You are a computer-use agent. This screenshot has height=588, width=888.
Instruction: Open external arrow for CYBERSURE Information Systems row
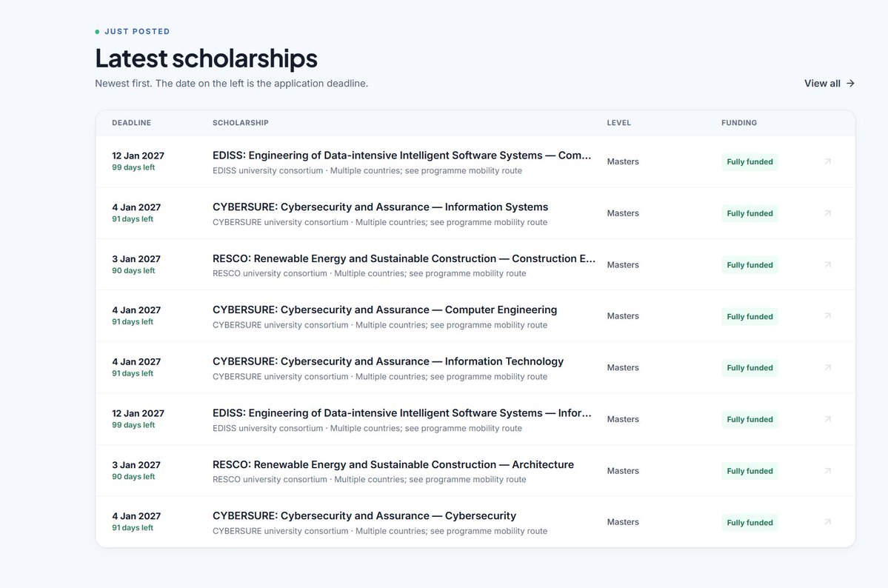point(827,213)
